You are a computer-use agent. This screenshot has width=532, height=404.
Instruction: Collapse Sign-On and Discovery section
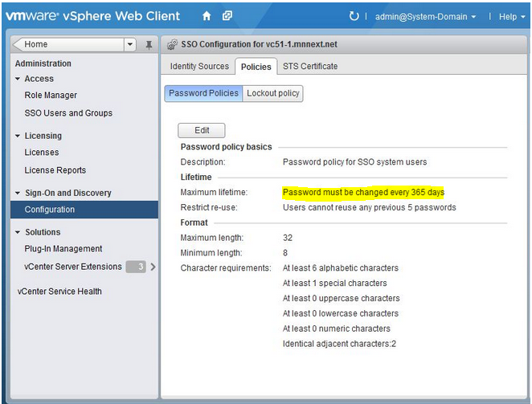[18, 193]
